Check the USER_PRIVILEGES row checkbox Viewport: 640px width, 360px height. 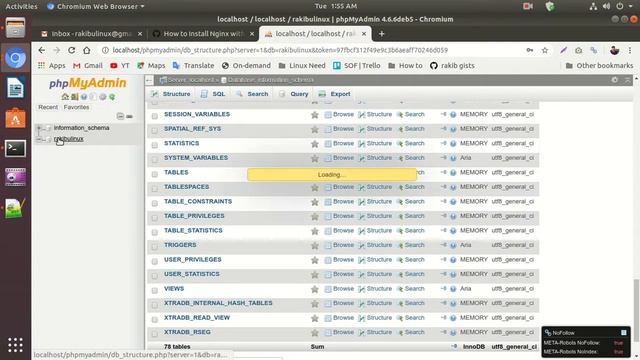click(x=155, y=261)
